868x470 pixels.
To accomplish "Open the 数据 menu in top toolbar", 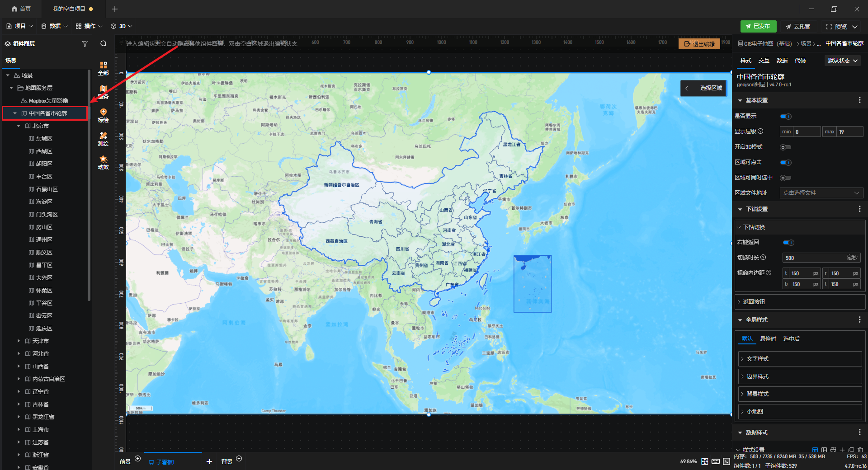I will (x=54, y=26).
